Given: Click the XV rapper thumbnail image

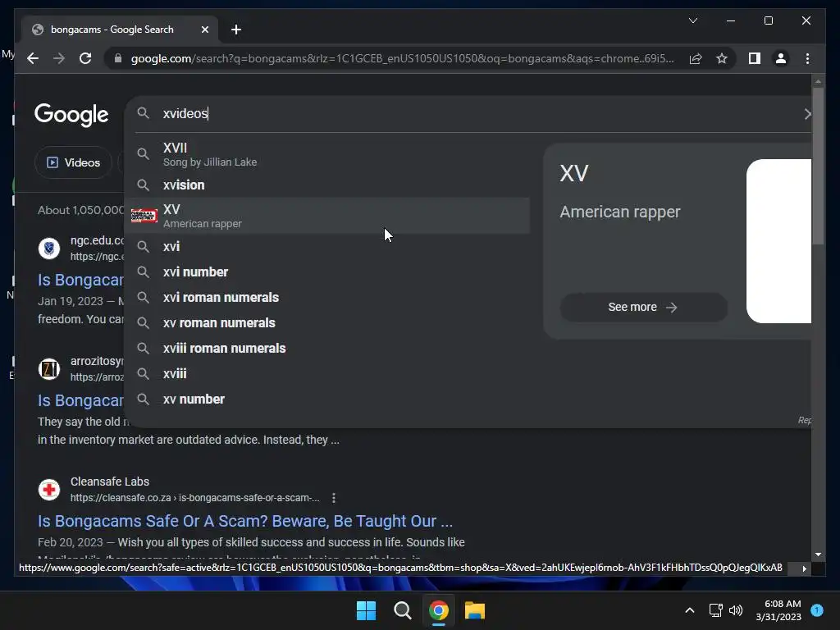Looking at the screenshot, I should (144, 216).
